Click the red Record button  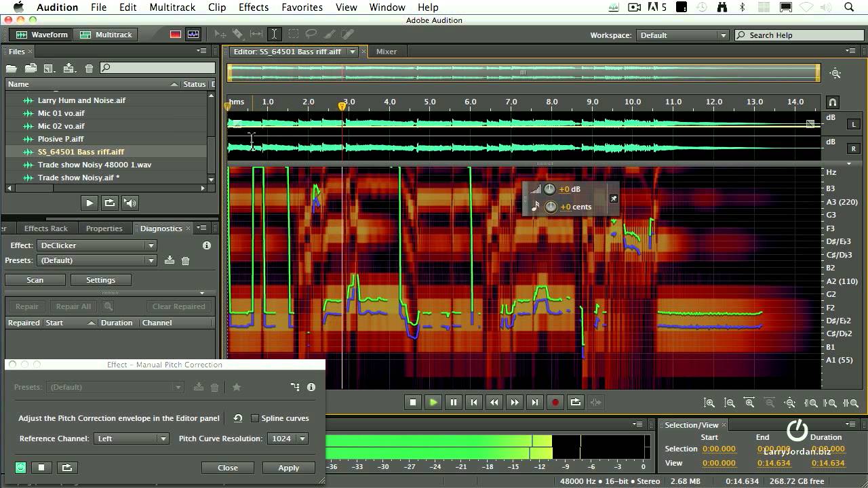point(555,402)
